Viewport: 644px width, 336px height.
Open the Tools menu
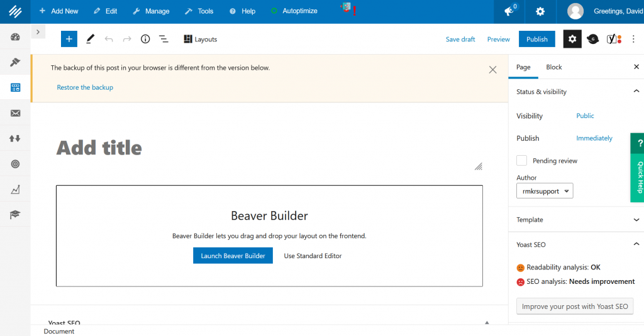point(199,11)
